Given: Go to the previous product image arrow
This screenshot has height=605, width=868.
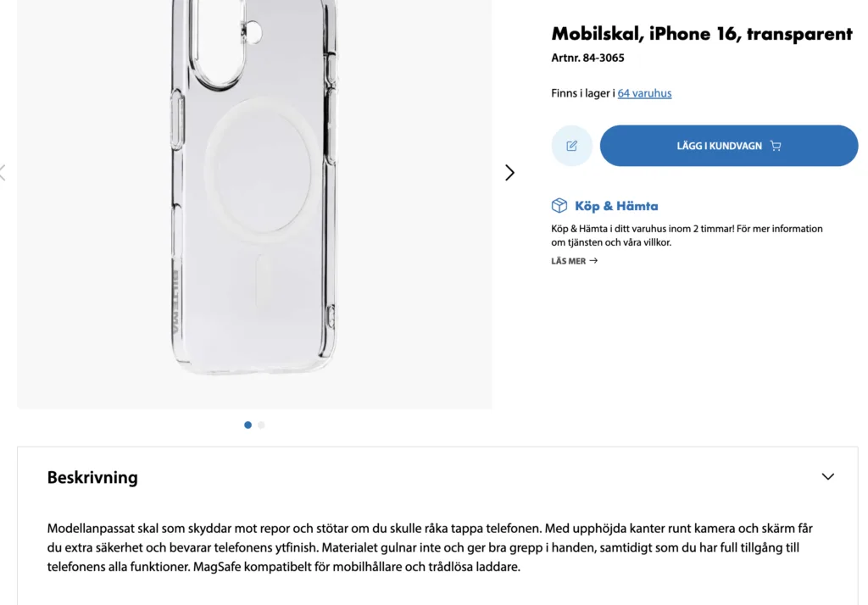Looking at the screenshot, I should (x=3, y=173).
